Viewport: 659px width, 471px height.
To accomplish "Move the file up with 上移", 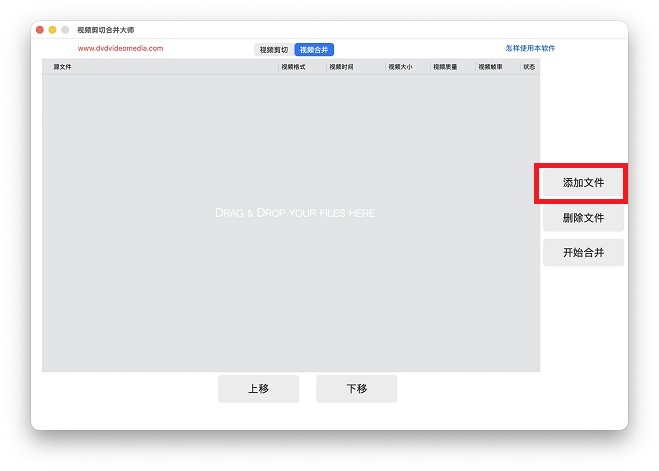I will 258,389.
